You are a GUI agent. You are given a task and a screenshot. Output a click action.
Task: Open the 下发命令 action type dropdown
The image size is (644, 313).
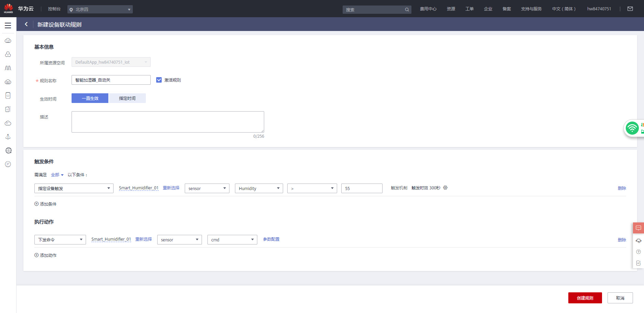pos(60,240)
